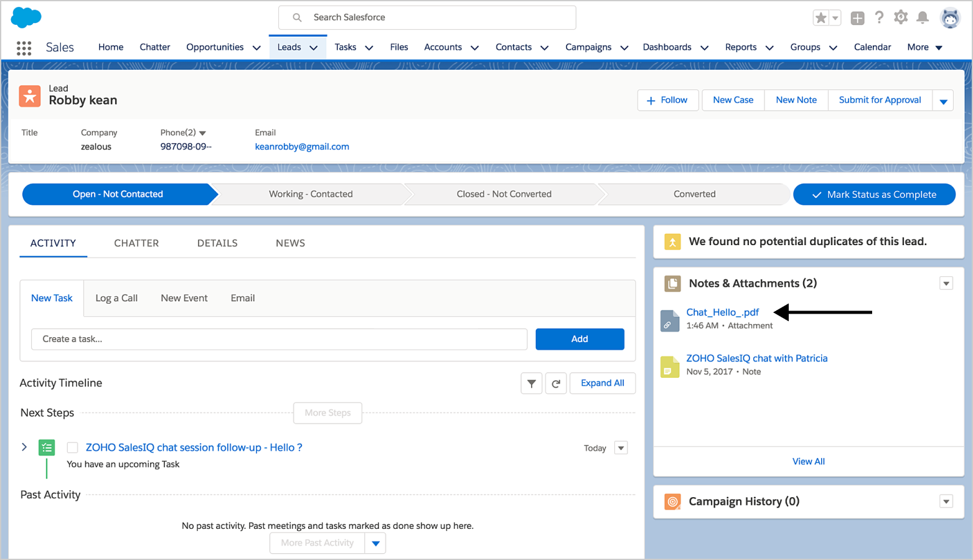Open the App Launcher grid icon
The height and width of the screenshot is (560, 973).
[x=24, y=48]
